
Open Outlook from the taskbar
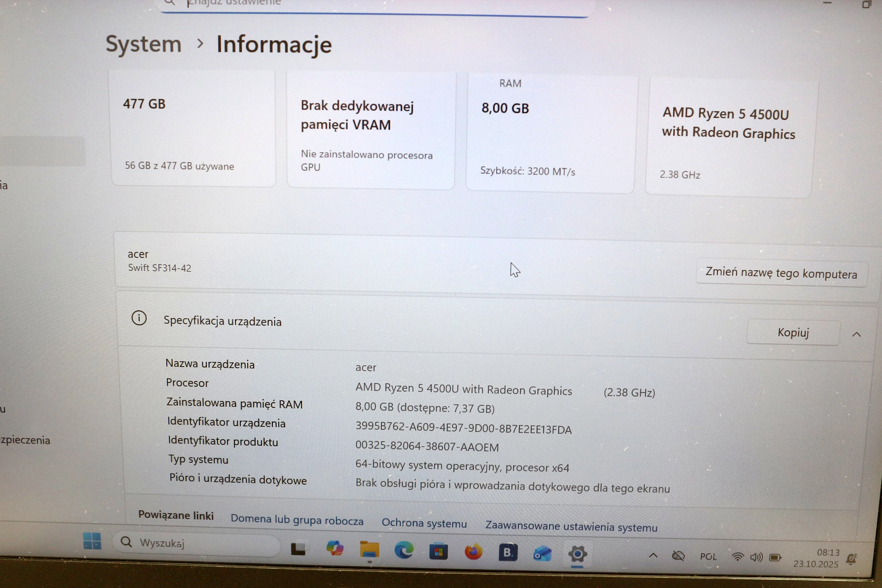point(542,553)
